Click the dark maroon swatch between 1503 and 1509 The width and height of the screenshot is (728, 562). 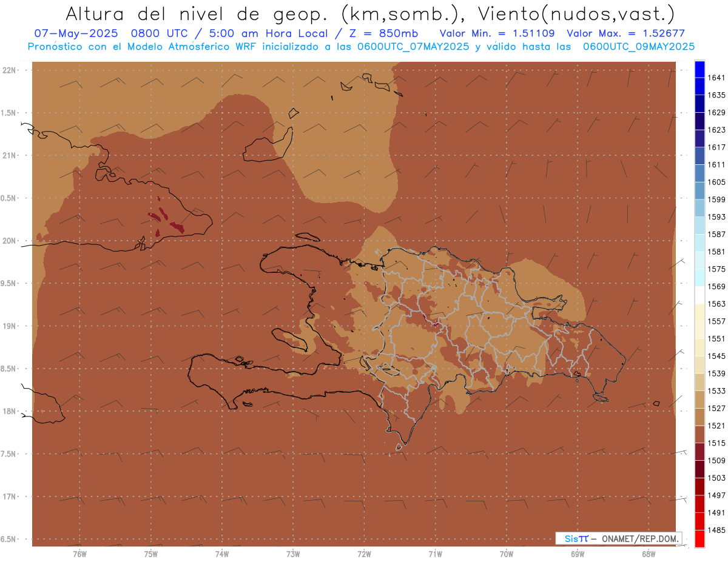(699, 469)
